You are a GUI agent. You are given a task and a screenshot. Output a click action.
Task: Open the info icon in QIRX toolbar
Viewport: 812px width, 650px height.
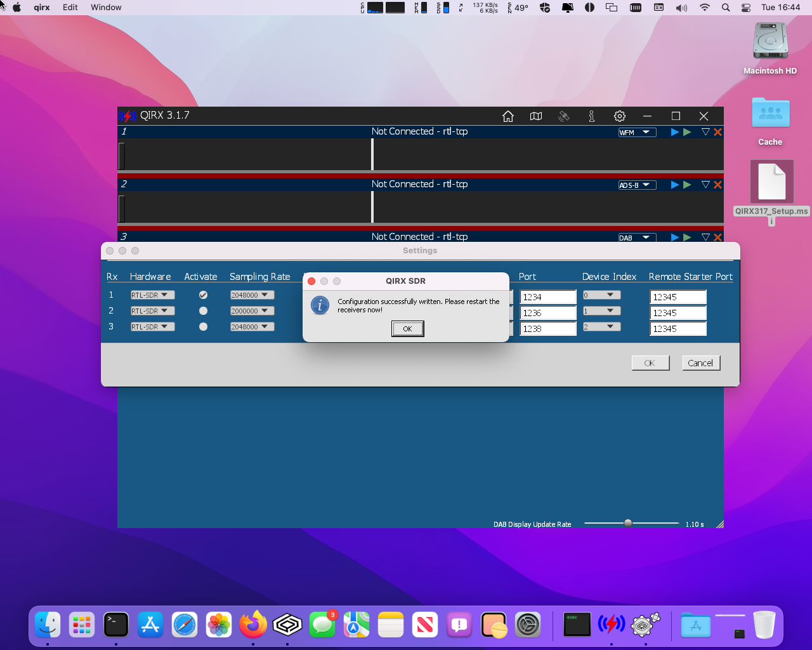tap(591, 116)
